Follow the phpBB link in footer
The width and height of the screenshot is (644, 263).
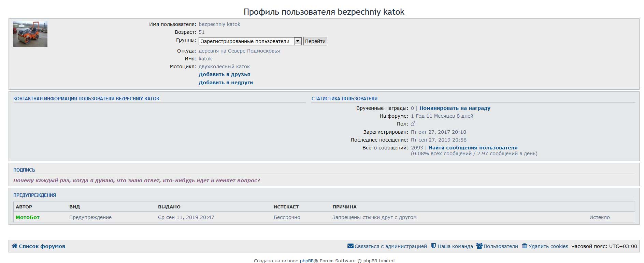306,261
